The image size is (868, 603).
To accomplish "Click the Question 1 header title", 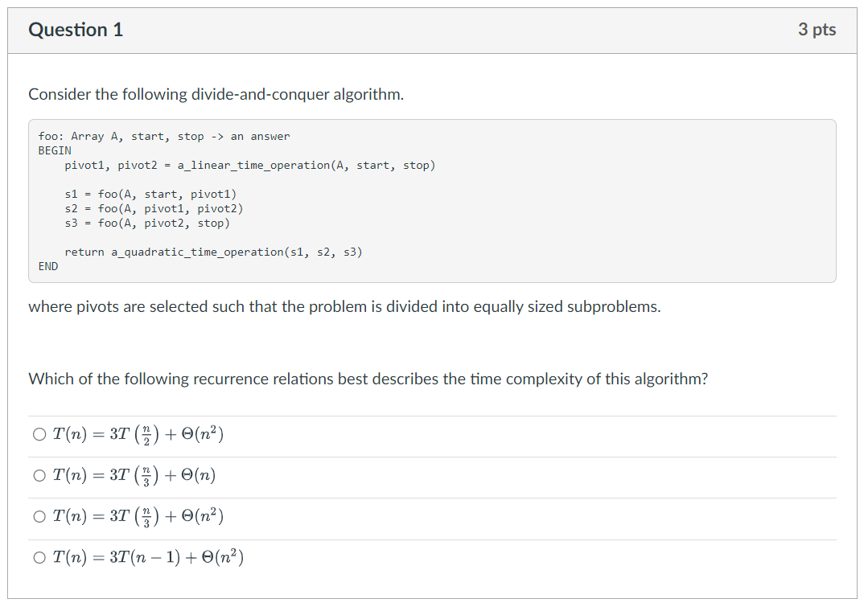I will coord(76,30).
